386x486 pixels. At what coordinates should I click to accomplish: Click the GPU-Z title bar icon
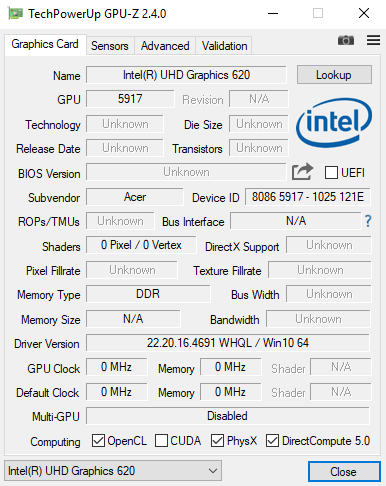(15, 14)
